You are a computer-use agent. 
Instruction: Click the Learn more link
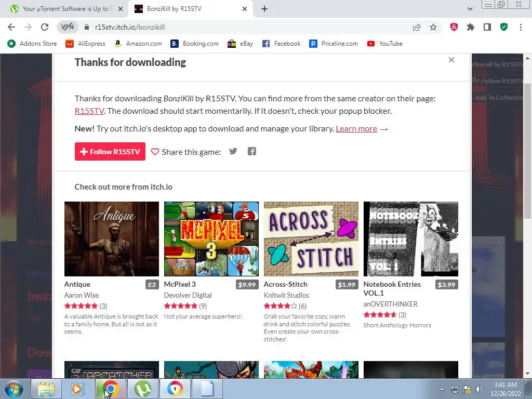(x=356, y=129)
